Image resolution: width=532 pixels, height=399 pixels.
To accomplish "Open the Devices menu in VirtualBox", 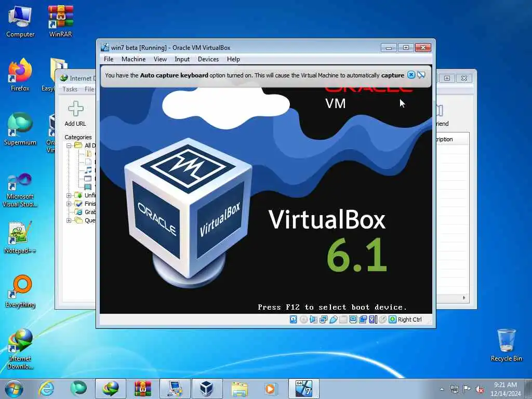I will pyautogui.click(x=208, y=59).
